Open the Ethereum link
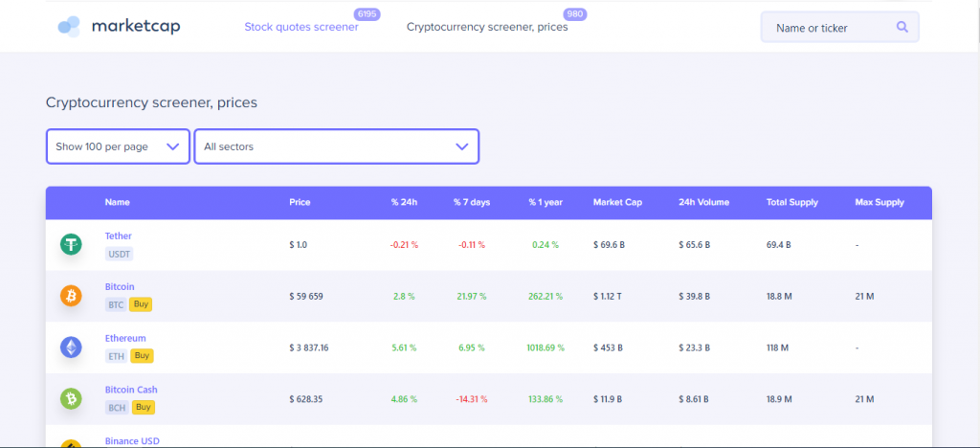980x448 pixels. coord(125,338)
